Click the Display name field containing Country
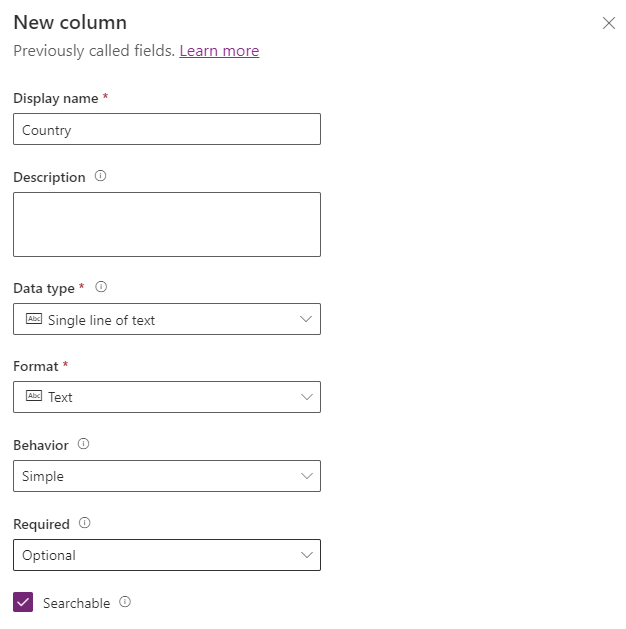Image resolution: width=626 pixels, height=629 pixels. [x=166, y=129]
